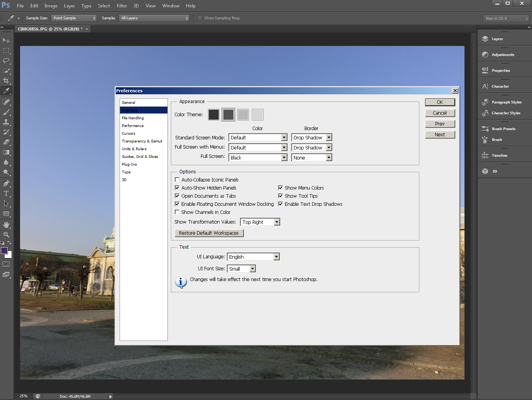Uncheck Show Tool Tips option
The image size is (532, 400).
[x=280, y=196]
